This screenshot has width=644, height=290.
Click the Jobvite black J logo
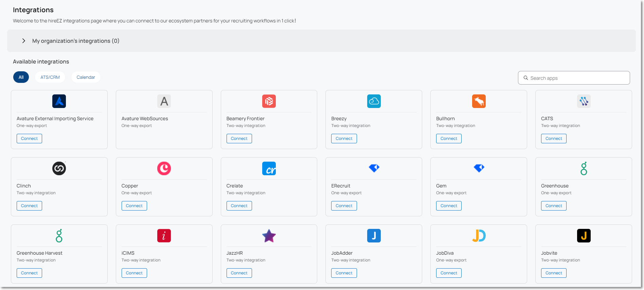(x=584, y=236)
